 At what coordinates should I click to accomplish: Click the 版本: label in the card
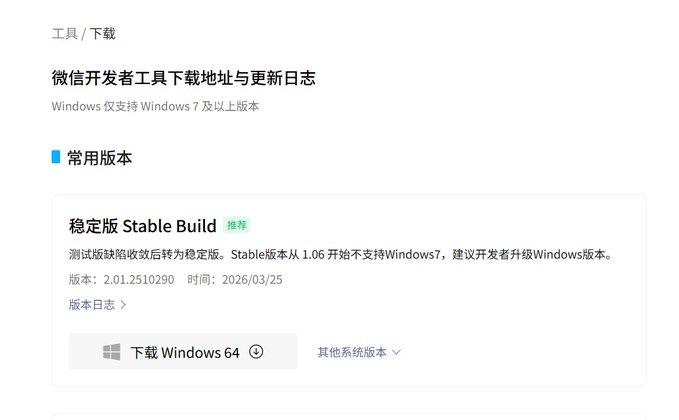coord(86,280)
